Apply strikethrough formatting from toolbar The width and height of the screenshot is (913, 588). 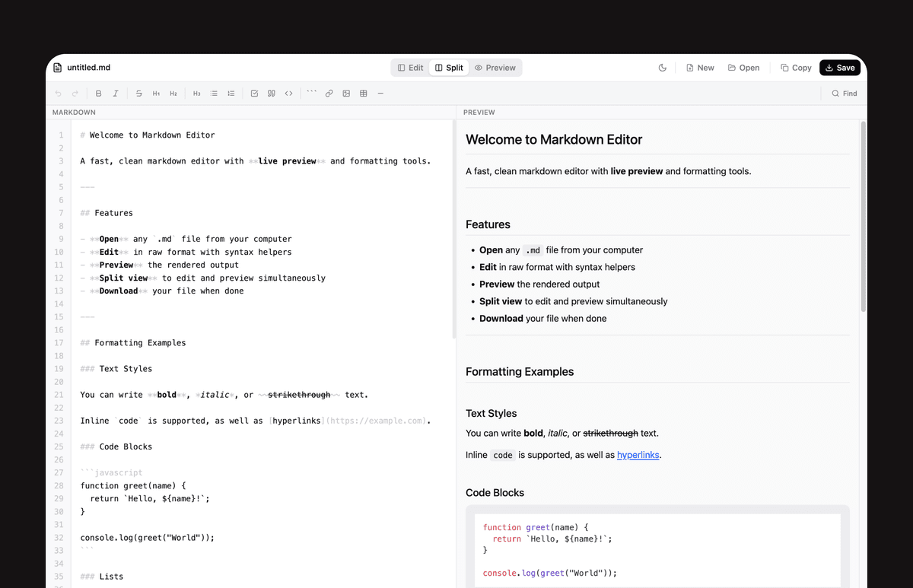pos(138,94)
